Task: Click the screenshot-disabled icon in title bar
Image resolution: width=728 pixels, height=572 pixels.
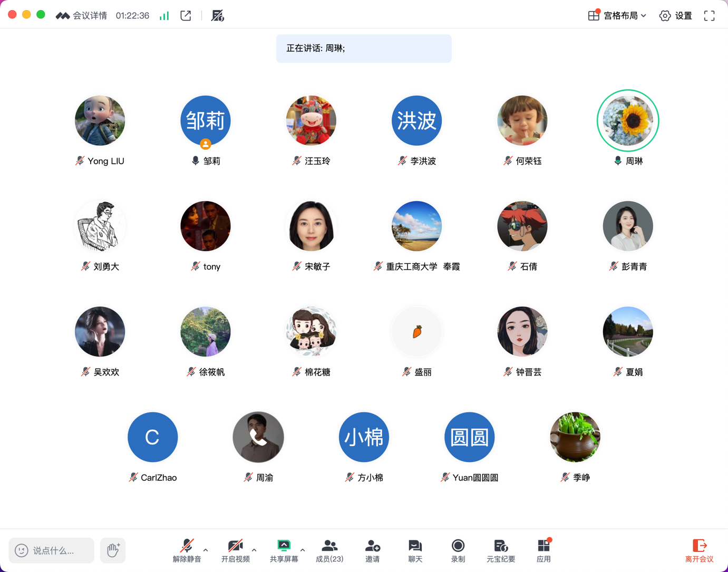Action: point(217,16)
